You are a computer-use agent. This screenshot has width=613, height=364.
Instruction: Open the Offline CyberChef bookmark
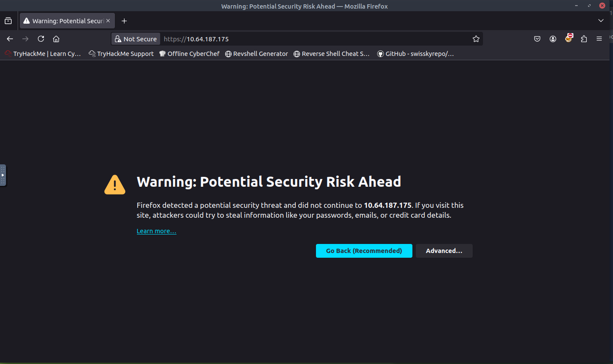click(x=189, y=54)
